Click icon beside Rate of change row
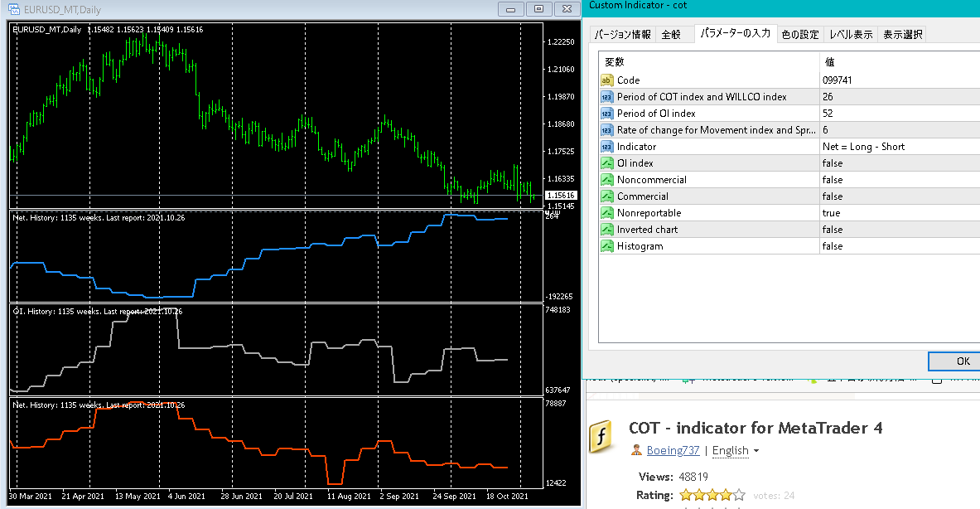 pyautogui.click(x=606, y=130)
